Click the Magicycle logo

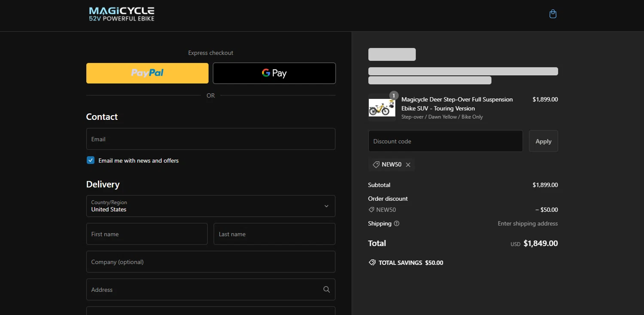[x=122, y=14]
